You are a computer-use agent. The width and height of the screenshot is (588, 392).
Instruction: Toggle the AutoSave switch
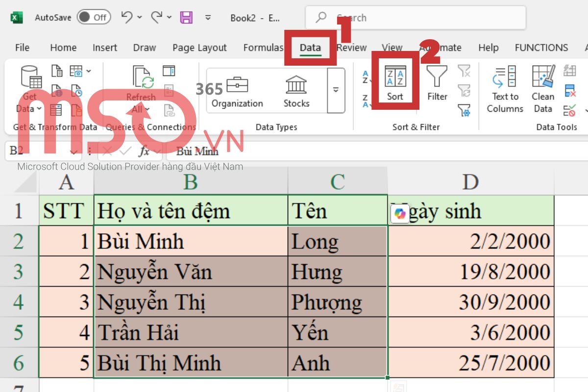tap(93, 18)
